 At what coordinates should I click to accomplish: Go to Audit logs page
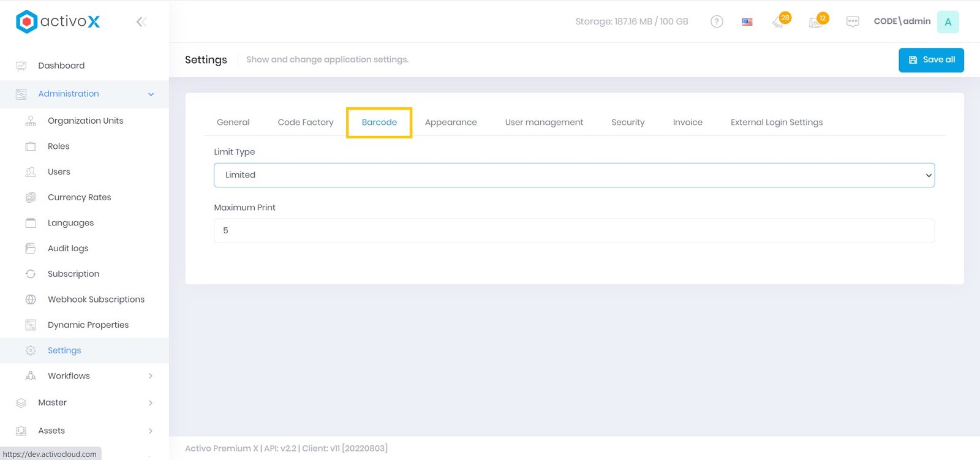tap(68, 248)
